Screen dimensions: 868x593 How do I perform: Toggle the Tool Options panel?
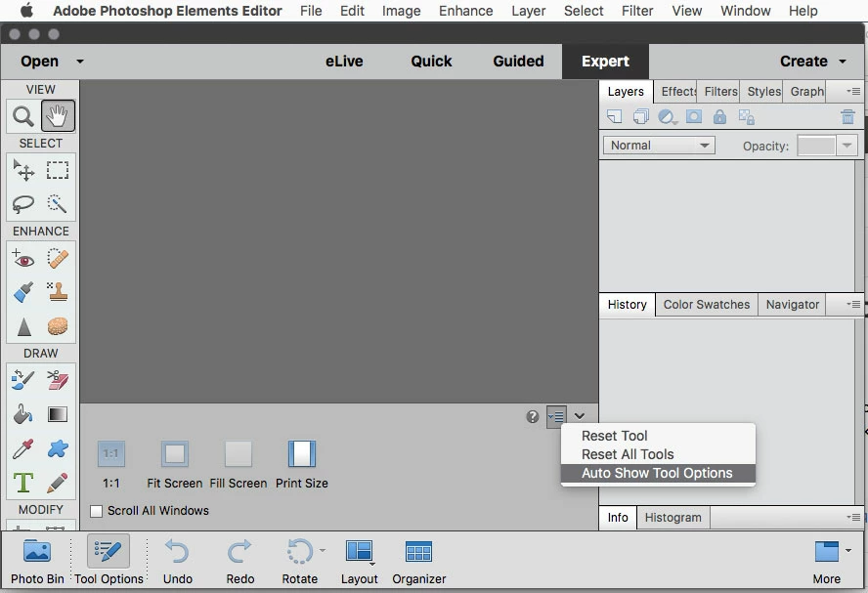(108, 560)
